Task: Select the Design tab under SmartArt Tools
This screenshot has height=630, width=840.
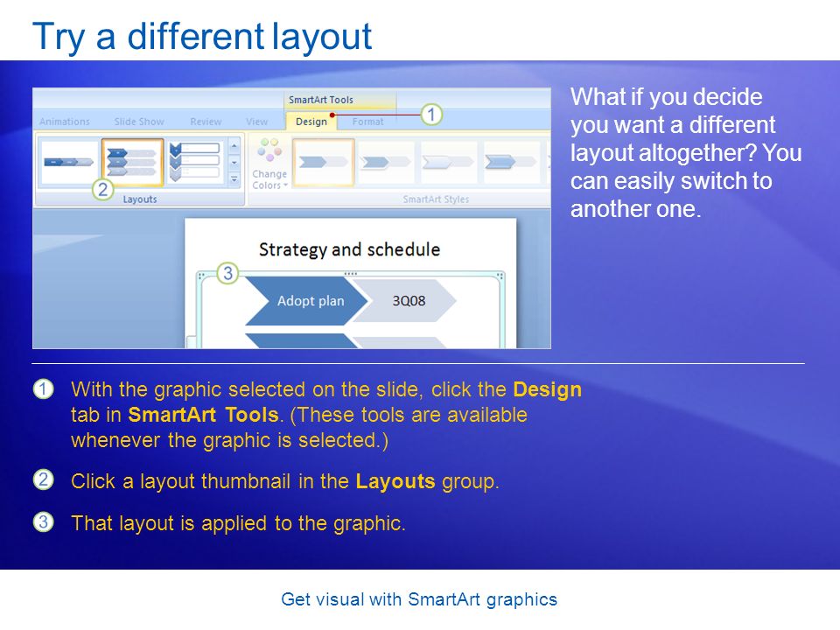Action: (x=311, y=122)
